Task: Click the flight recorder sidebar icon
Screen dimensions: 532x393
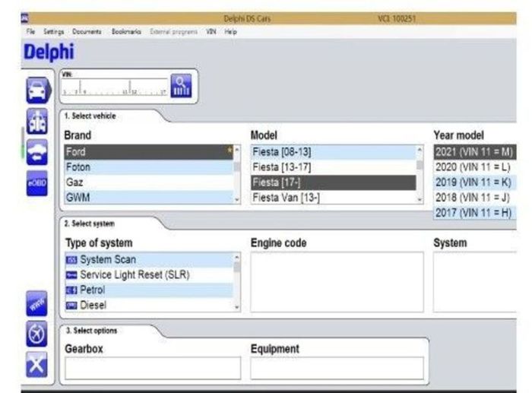Action: (36, 334)
